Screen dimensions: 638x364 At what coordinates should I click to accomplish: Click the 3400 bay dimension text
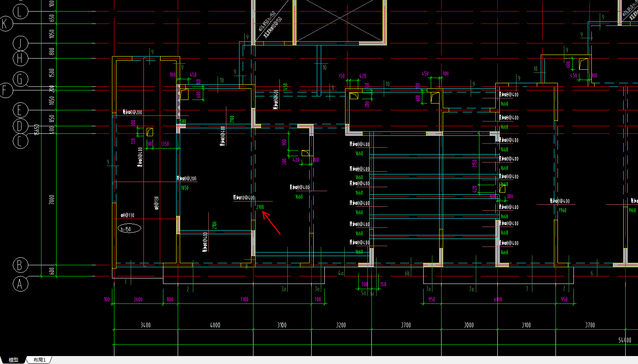[x=145, y=325]
